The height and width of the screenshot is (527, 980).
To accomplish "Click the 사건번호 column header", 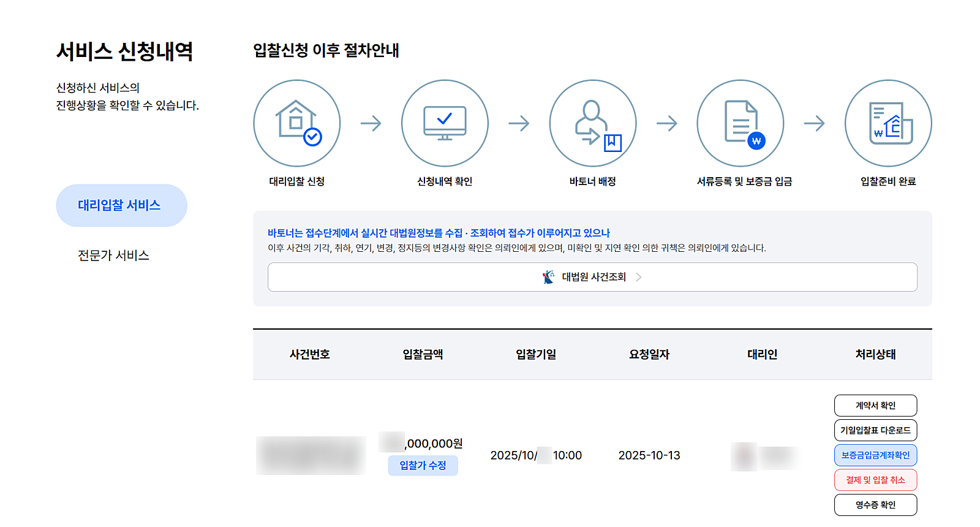I will point(309,354).
